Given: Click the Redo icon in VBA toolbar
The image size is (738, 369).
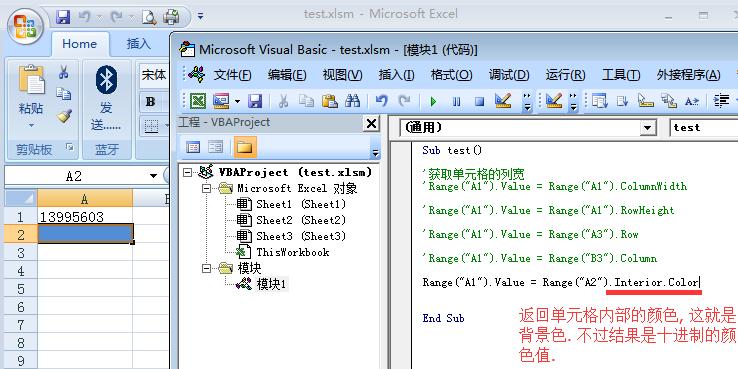Looking at the screenshot, I should coord(404,100).
